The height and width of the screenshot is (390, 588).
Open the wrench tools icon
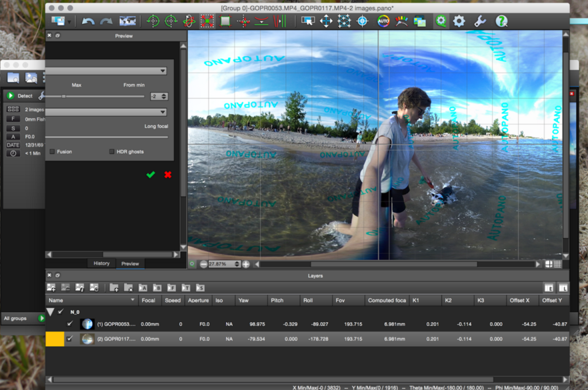point(480,21)
